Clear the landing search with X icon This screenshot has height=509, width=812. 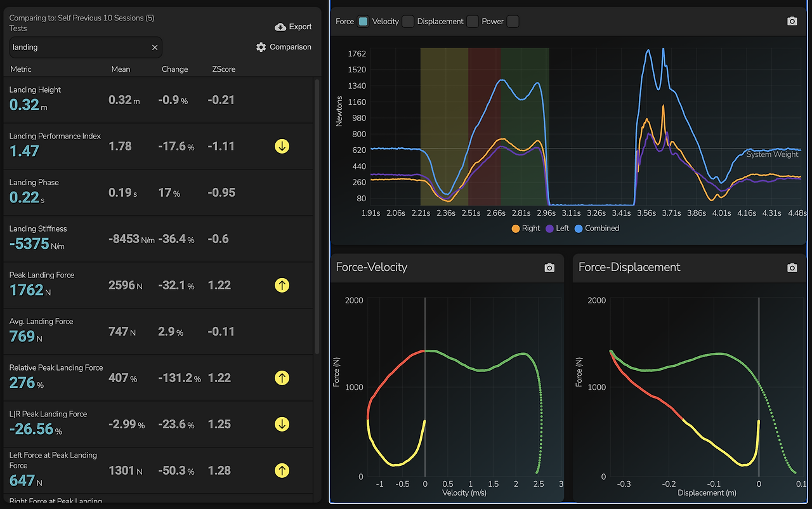155,48
